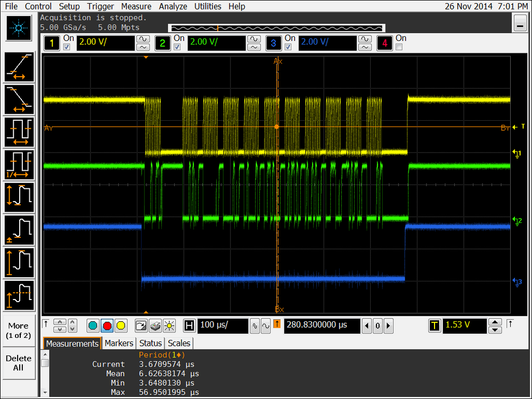Select the positive pulse width measurement icon
Screen dimensions: 532x399
19,132
